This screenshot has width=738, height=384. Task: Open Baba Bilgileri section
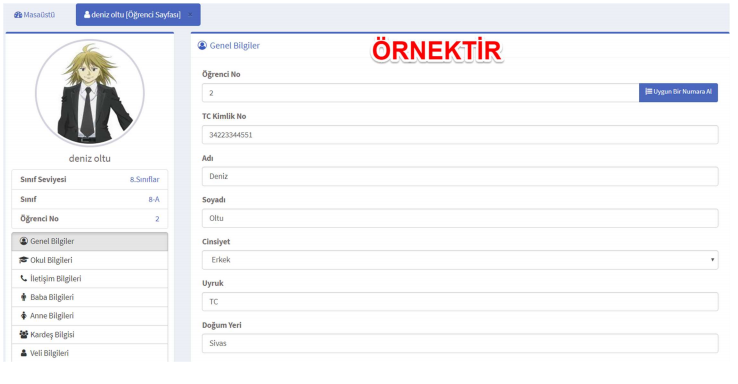[89, 297]
